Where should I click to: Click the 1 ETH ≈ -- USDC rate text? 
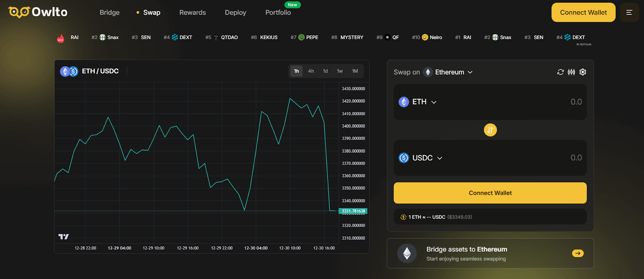pos(427,217)
